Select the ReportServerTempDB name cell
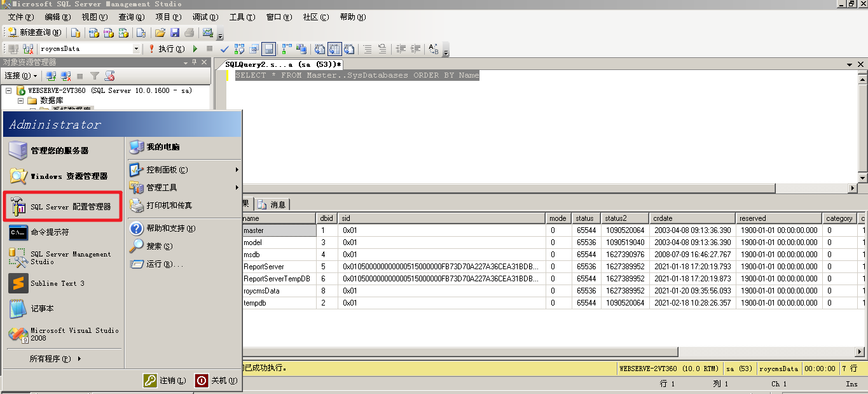The width and height of the screenshot is (868, 394). pos(279,279)
